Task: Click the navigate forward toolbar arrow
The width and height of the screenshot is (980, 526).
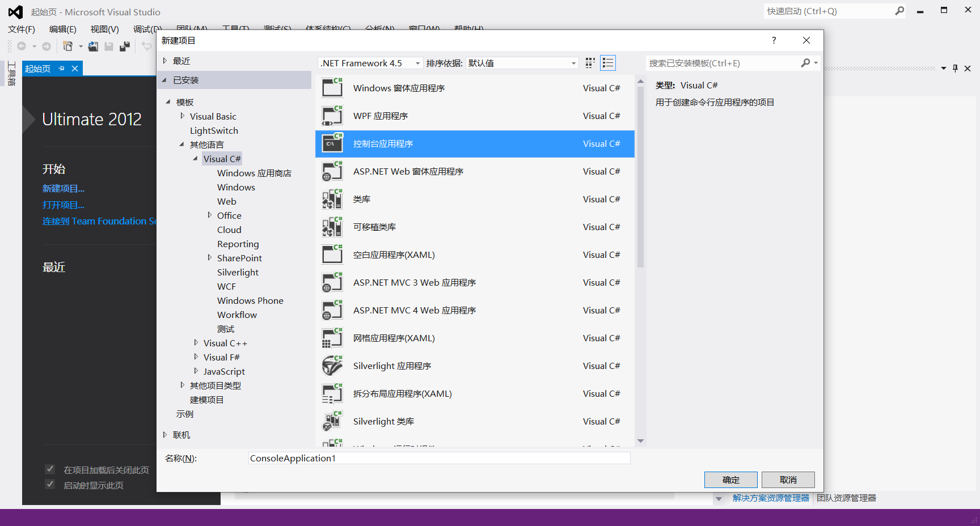Action: point(47,46)
